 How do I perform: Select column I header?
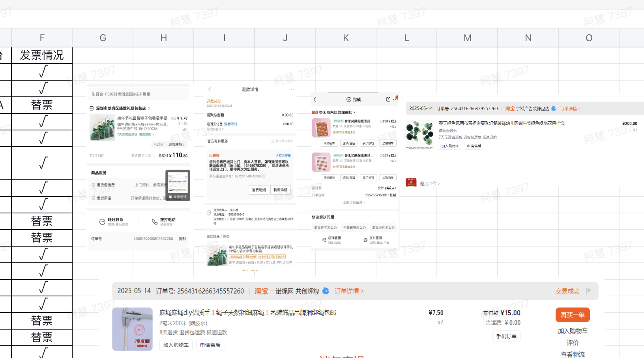[x=224, y=38]
